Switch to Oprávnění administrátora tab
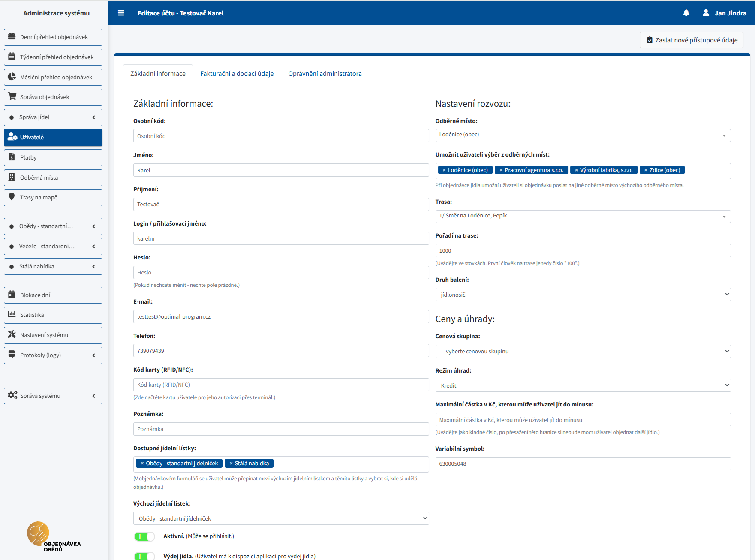This screenshot has width=755, height=560. (x=325, y=74)
